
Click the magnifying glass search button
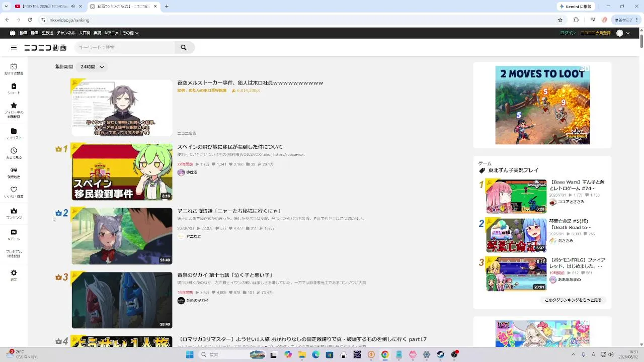pyautogui.click(x=184, y=48)
